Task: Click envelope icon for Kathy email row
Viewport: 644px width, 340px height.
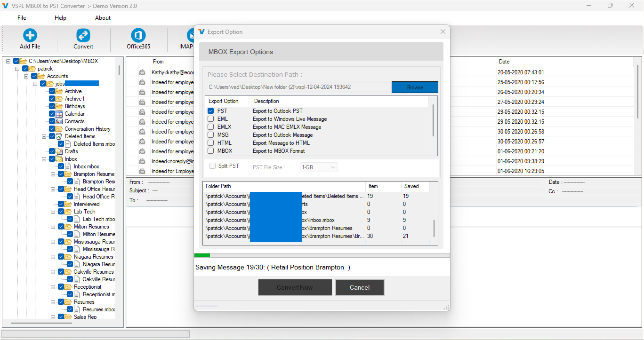Action: [x=142, y=72]
